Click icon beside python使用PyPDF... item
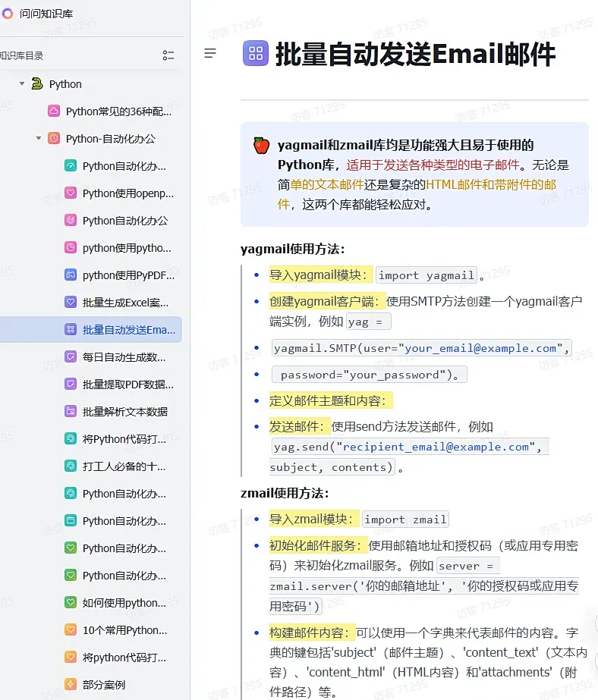598x700 pixels. (71, 275)
